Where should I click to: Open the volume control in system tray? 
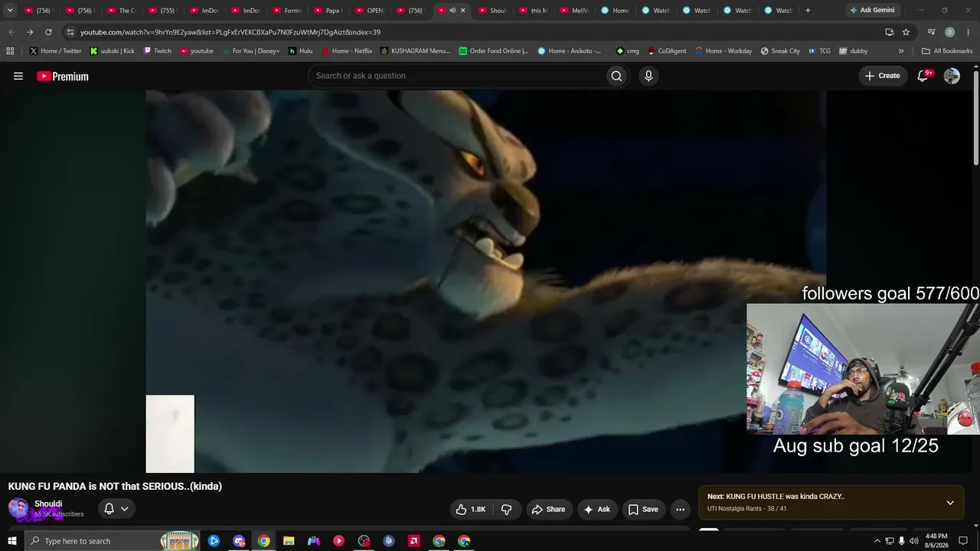(x=913, y=541)
